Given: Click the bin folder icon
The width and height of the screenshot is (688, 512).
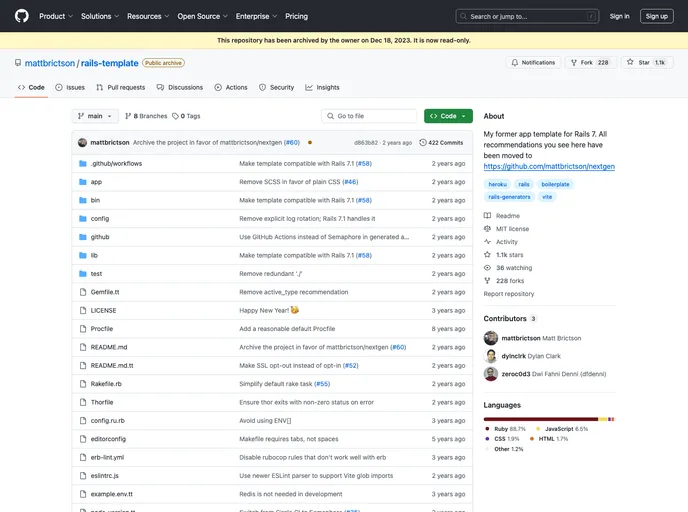Looking at the screenshot, I should (82, 201).
